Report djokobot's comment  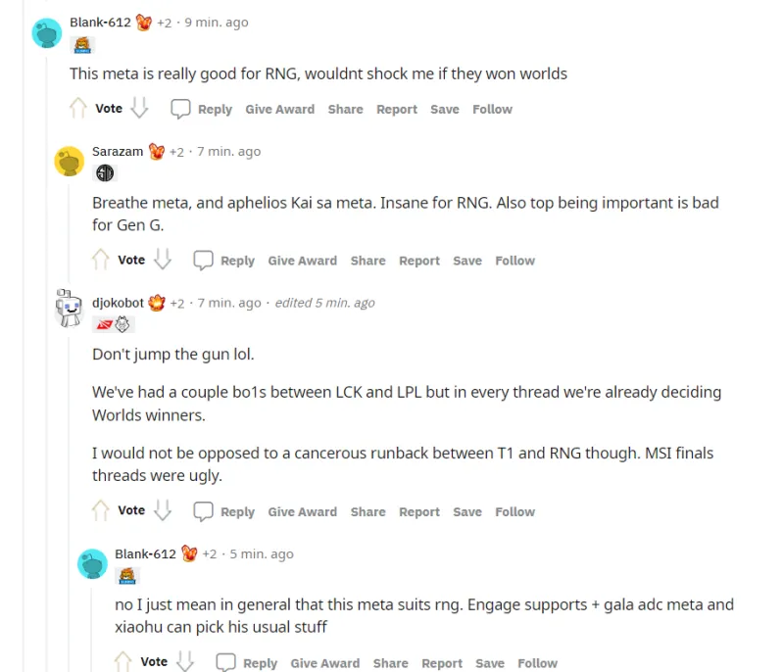click(x=419, y=511)
